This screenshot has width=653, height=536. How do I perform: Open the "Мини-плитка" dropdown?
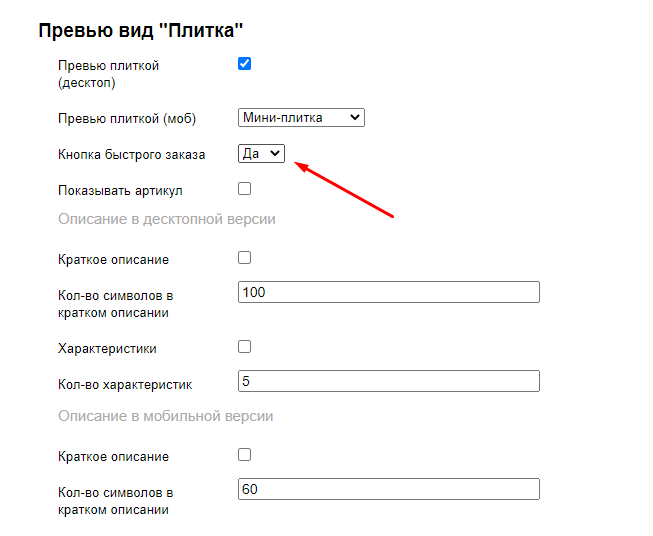pyautogui.click(x=301, y=118)
